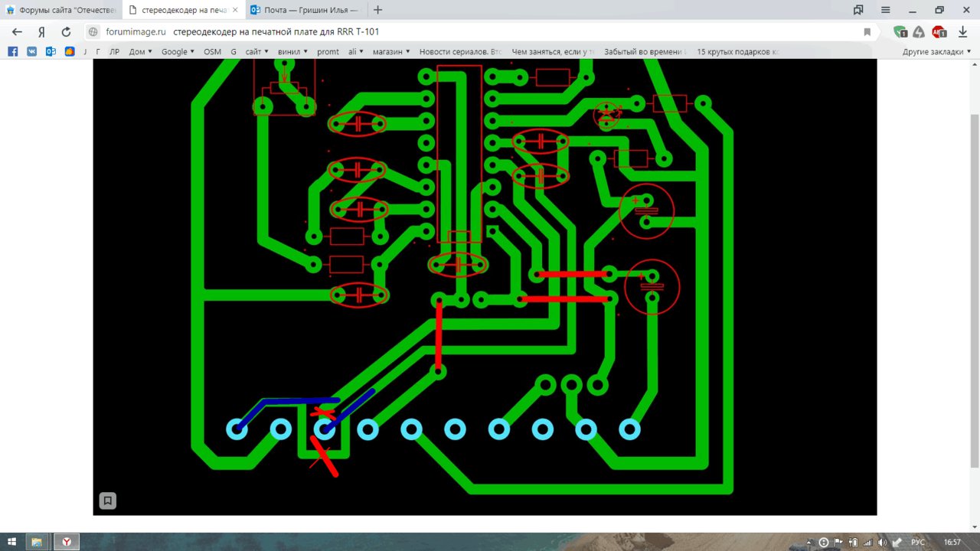Open the OSM bookmark
The width and height of the screenshot is (980, 551).
(x=212, y=51)
